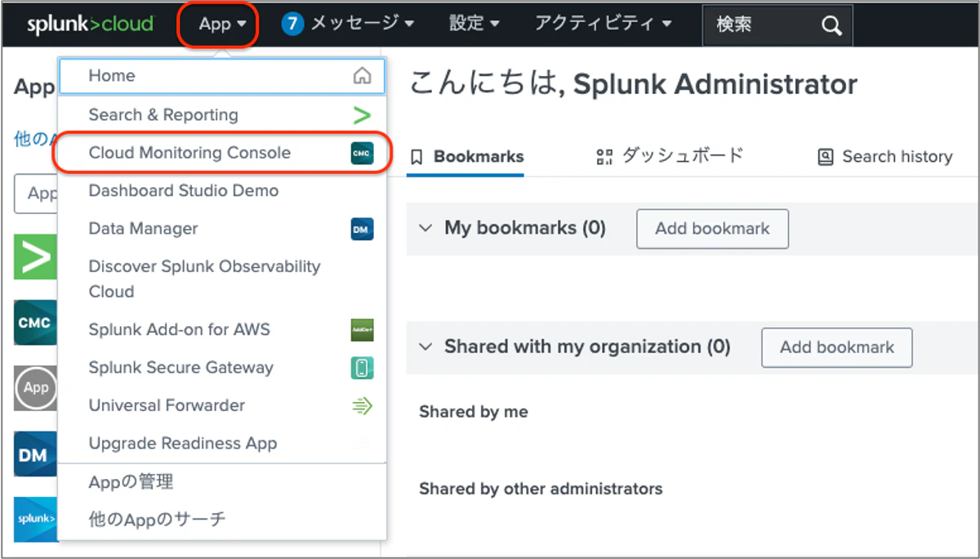Click the こんにちは, Splunk Administrator heading
Viewport: 980px width, 559px height.
pos(633,84)
